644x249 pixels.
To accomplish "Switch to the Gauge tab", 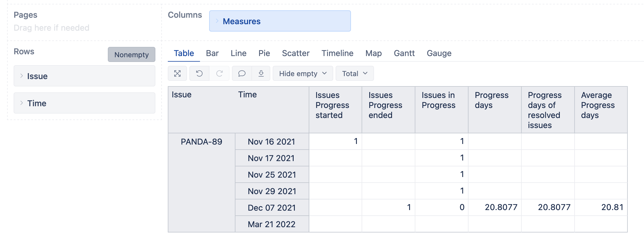I will pos(439,53).
